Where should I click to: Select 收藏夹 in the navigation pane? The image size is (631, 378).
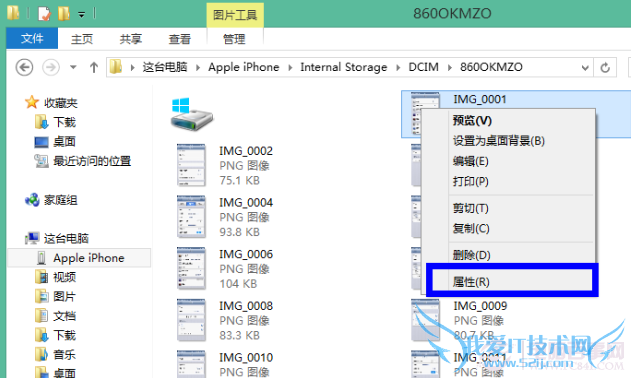pos(60,103)
